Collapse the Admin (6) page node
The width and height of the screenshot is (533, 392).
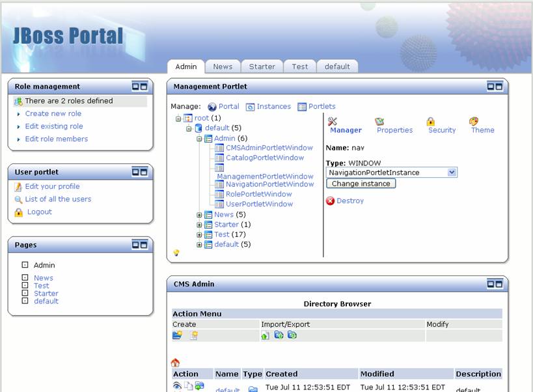point(200,139)
